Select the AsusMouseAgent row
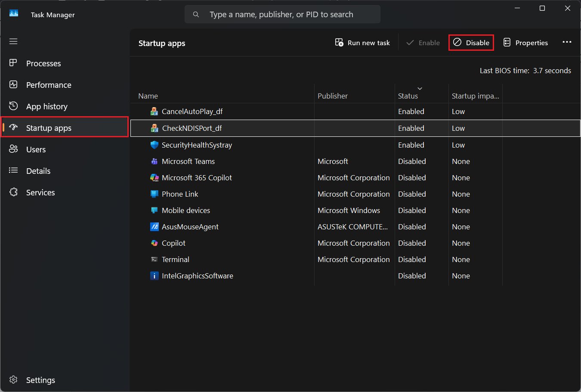The image size is (581, 392). click(190, 227)
